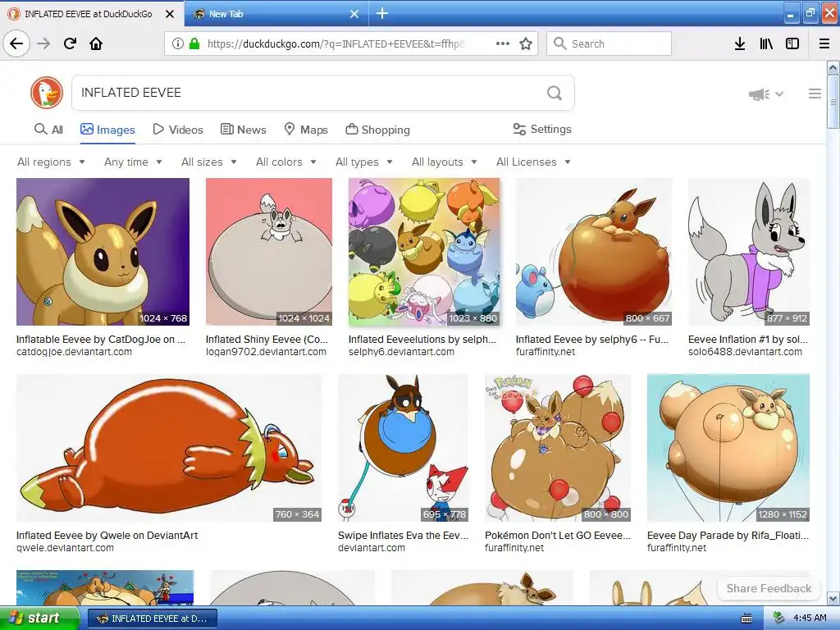
Task: Expand the All colors filter
Action: pos(286,162)
